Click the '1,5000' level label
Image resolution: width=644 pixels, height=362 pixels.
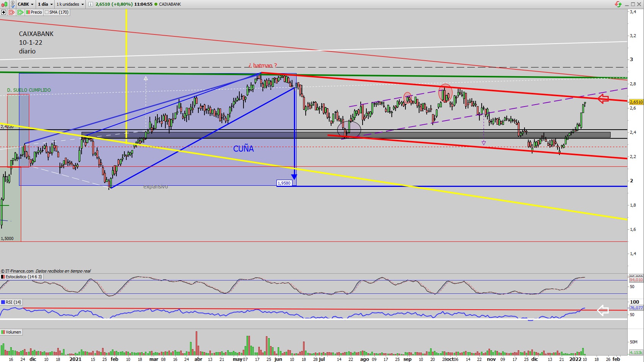pos(7,238)
